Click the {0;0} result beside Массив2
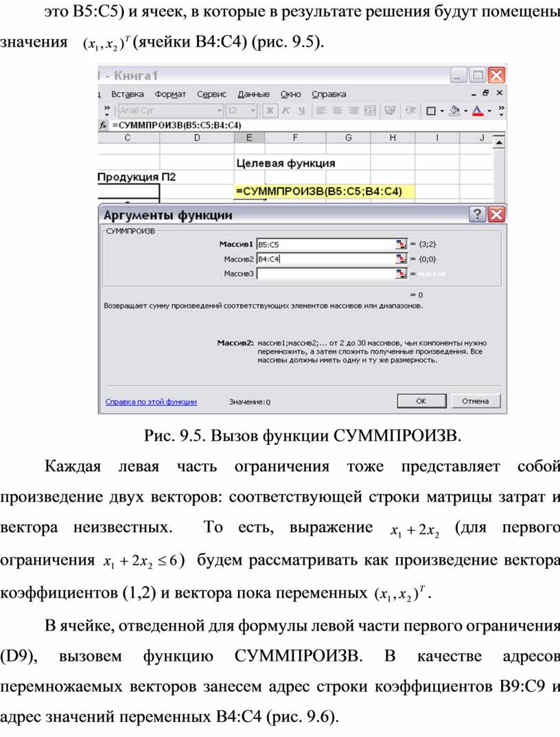This screenshot has height=737, width=560. (427, 259)
